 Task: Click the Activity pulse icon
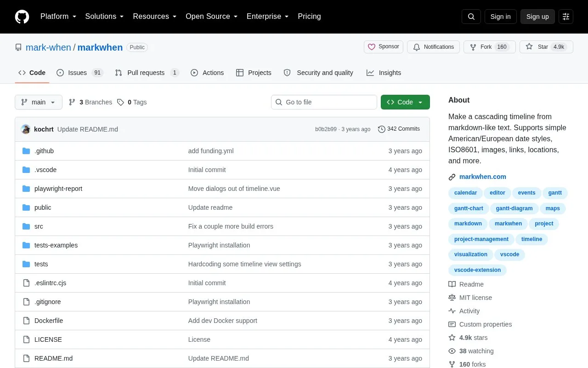click(x=452, y=311)
